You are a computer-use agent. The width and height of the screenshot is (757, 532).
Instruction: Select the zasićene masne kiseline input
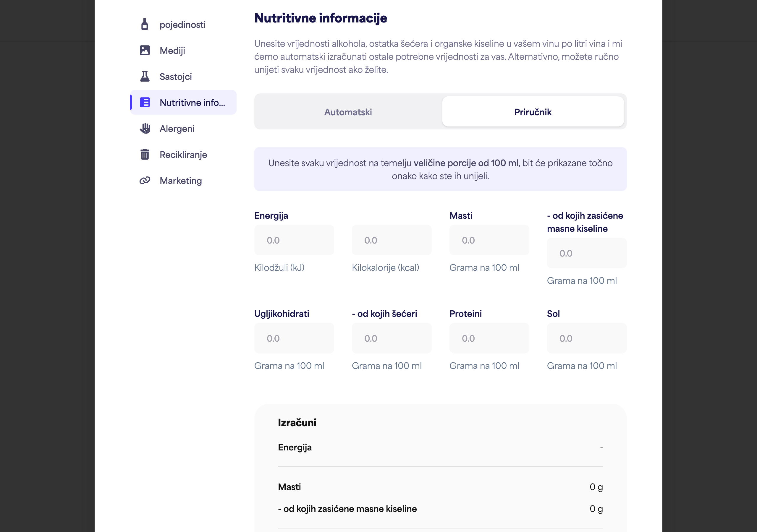point(587,253)
